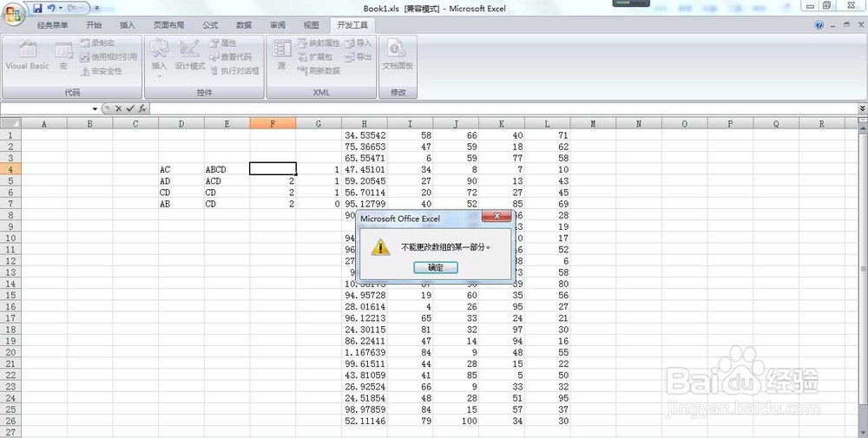This screenshot has width=868, height=438.
Task: Click cell E5 containing ACD
Action: point(227,181)
